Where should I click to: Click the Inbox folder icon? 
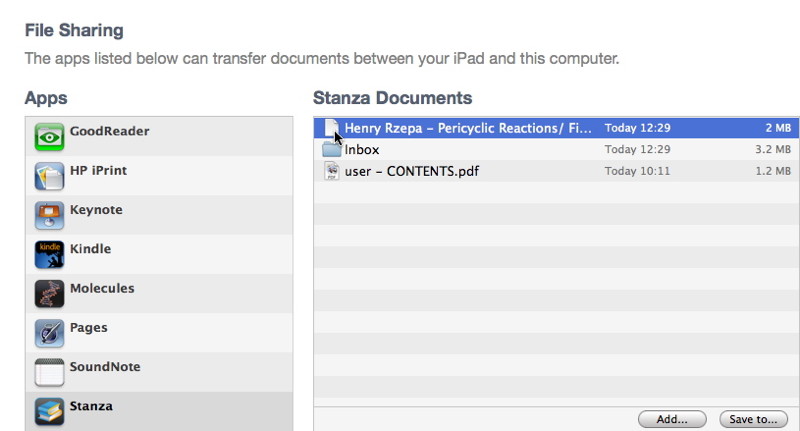(x=332, y=150)
